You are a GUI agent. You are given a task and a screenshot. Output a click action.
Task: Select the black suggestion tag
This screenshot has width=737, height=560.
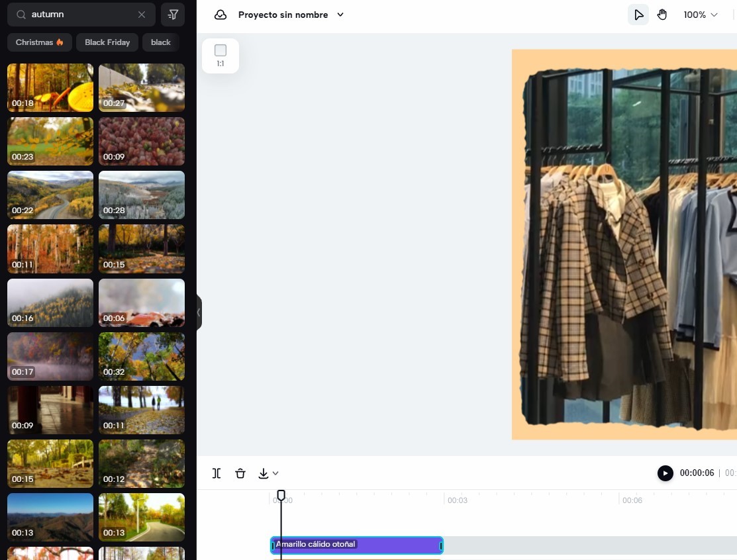point(161,42)
